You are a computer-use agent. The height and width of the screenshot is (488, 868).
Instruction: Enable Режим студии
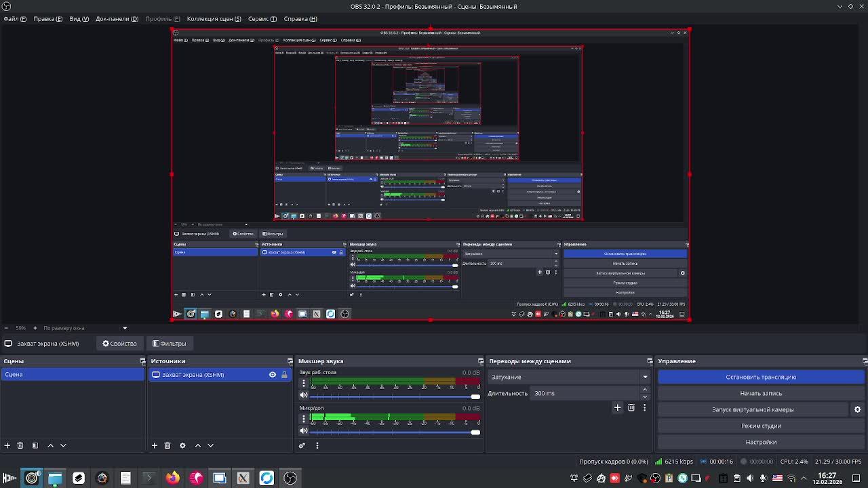click(x=761, y=426)
